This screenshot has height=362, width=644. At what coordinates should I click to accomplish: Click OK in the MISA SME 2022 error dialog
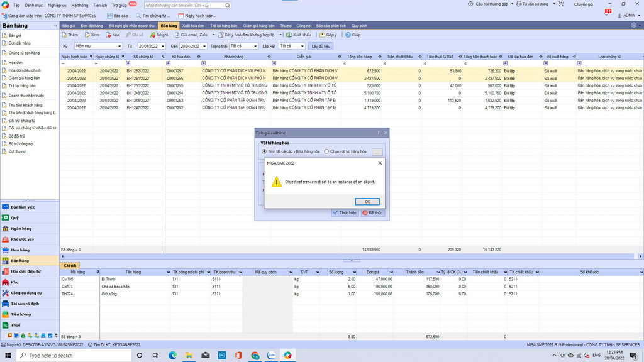367,202
